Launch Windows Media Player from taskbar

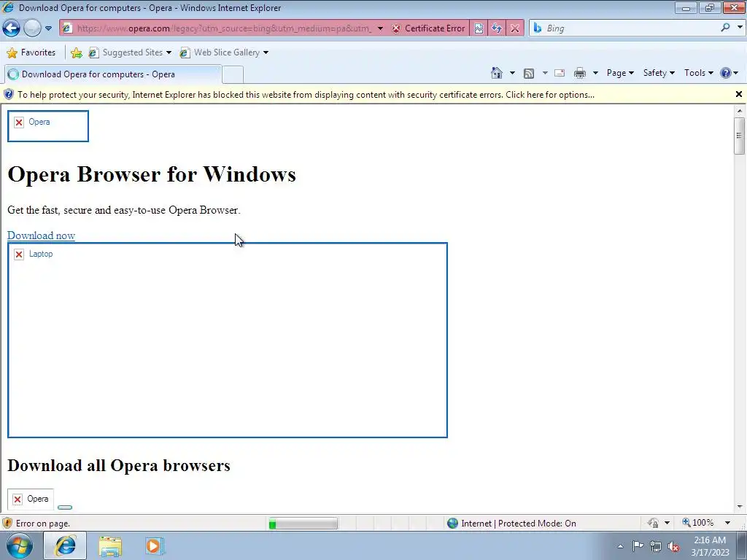tap(154, 546)
